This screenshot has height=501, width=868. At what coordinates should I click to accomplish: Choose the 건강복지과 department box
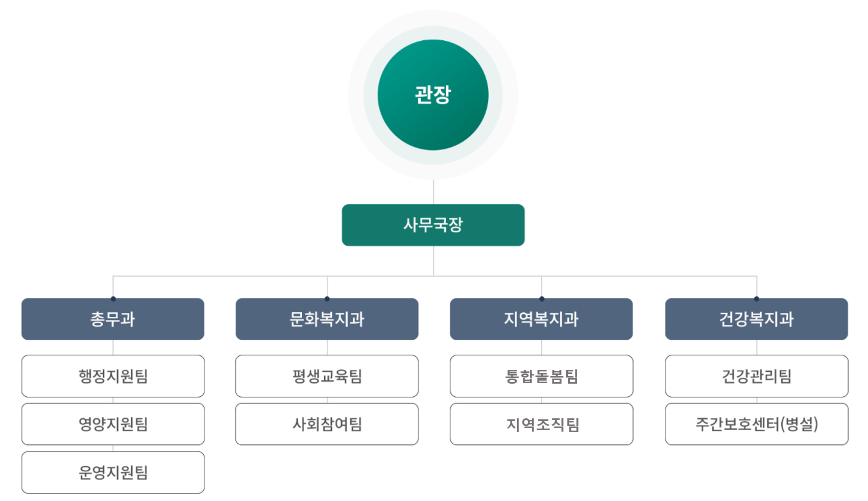point(756,320)
